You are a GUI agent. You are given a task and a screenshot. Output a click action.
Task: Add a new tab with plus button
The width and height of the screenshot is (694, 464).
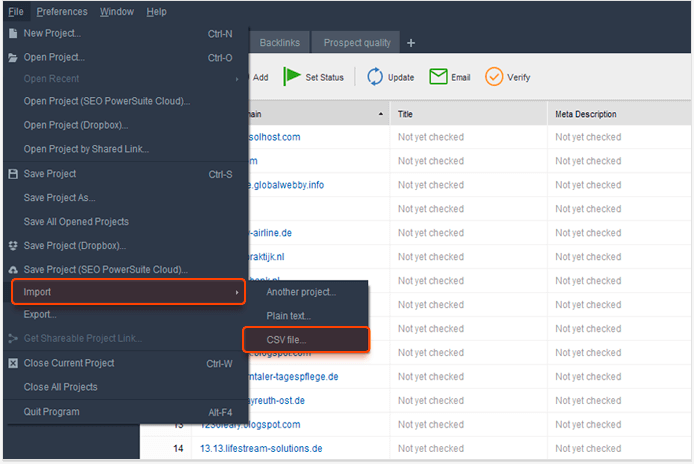tap(411, 43)
